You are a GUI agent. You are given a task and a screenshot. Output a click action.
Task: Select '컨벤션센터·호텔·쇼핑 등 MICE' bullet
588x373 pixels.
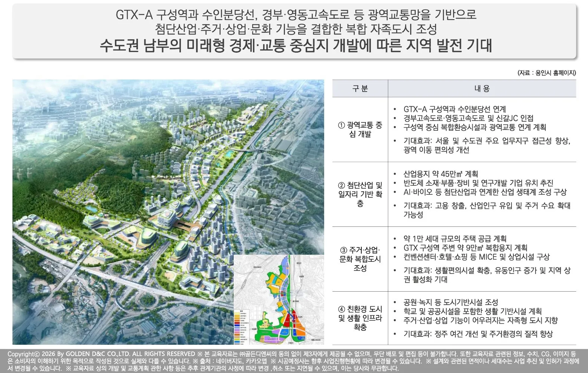coord(476,257)
